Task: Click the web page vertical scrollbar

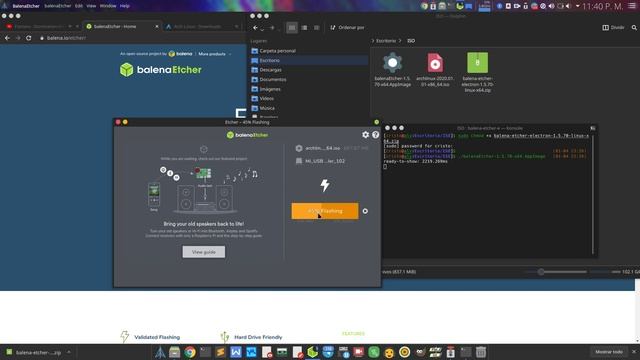Action: [x=637, y=310]
